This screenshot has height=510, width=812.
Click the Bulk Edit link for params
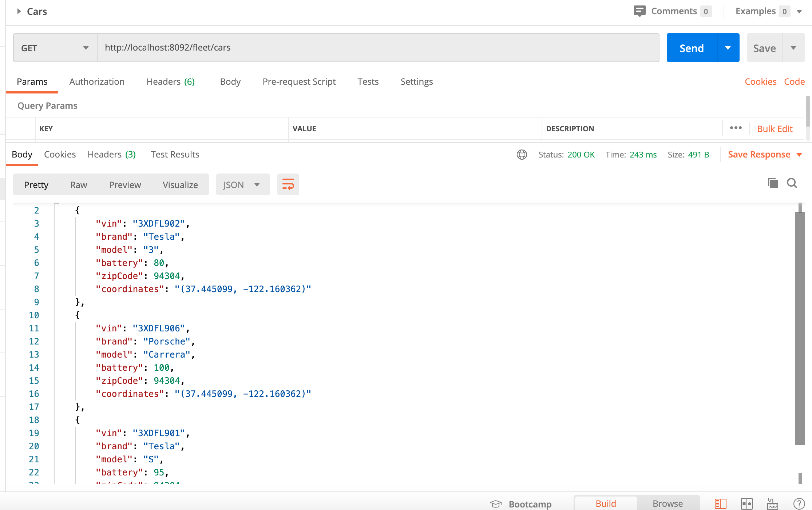click(x=776, y=128)
